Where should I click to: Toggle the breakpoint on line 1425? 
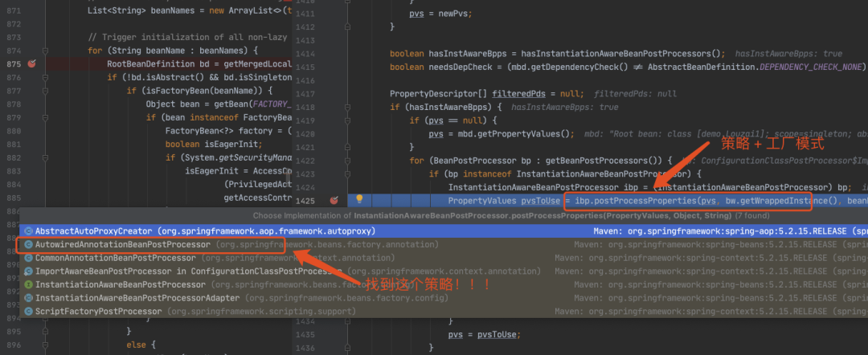[x=334, y=200]
